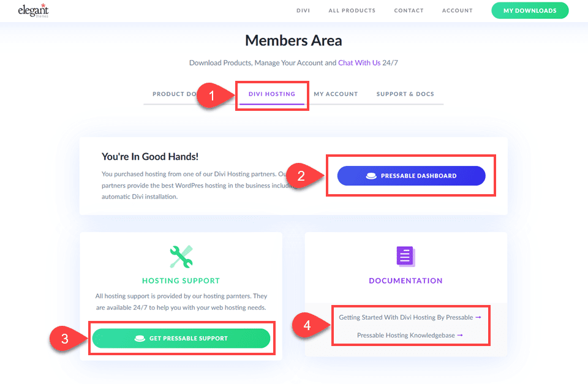Click the hat icon in Pressable Dashboard button
Viewport: 588px width, 384px height.
(x=371, y=176)
